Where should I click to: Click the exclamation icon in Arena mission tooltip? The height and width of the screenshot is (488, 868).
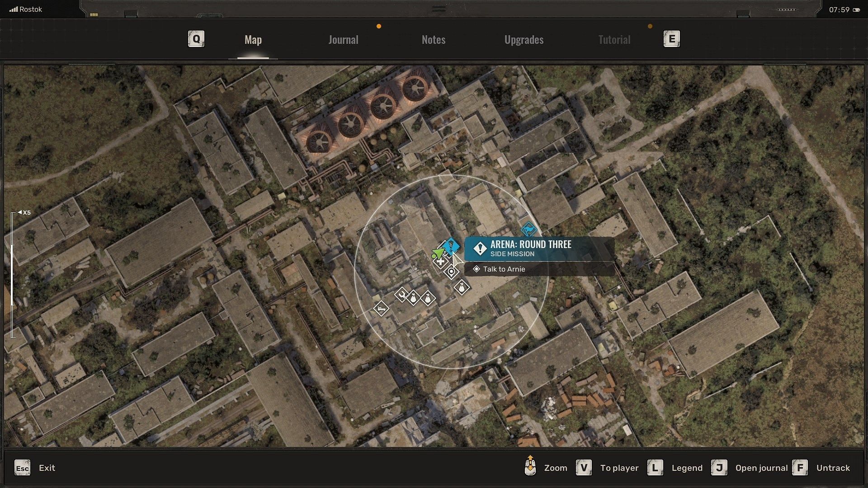coord(480,249)
